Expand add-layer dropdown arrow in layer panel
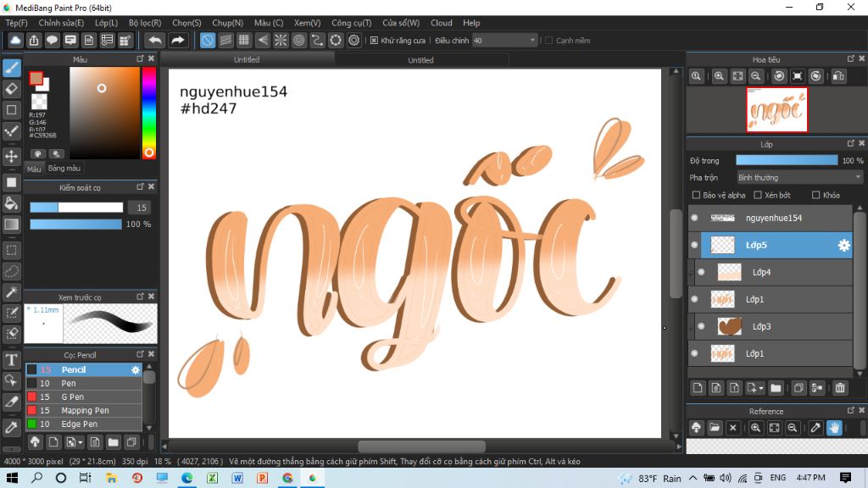868x488 pixels. 761,388
